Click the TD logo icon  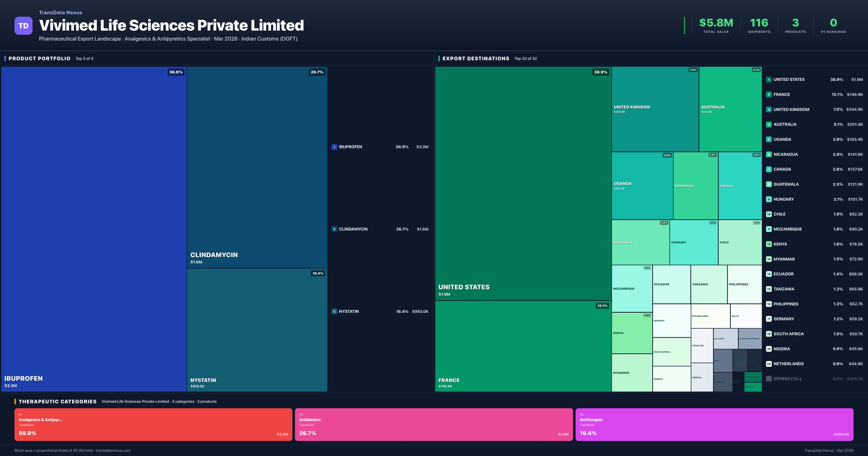point(23,26)
